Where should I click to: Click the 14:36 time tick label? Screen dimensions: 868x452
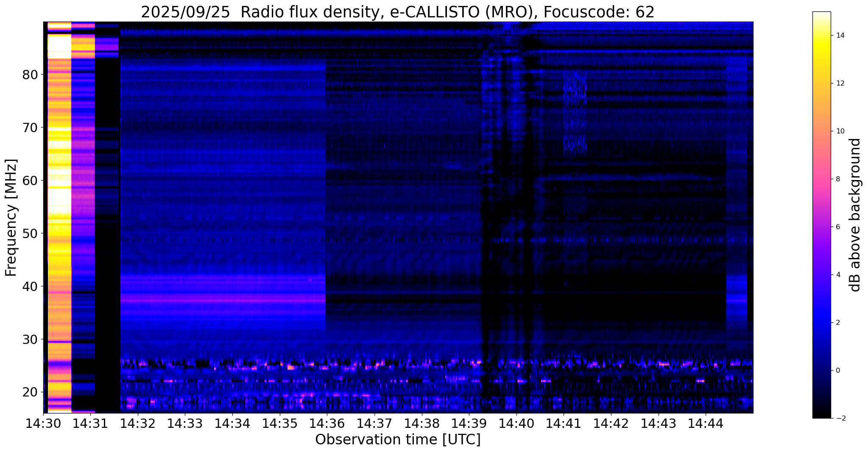pyautogui.click(x=327, y=423)
